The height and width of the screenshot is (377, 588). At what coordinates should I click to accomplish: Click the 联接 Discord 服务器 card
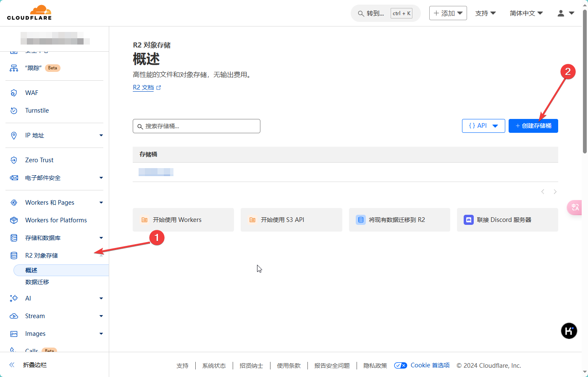tap(507, 220)
